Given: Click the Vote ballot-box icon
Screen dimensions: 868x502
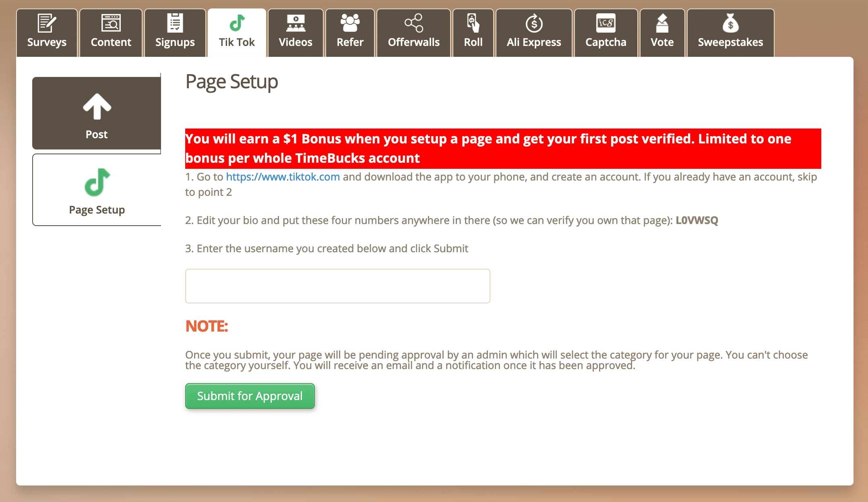Looking at the screenshot, I should (x=662, y=23).
